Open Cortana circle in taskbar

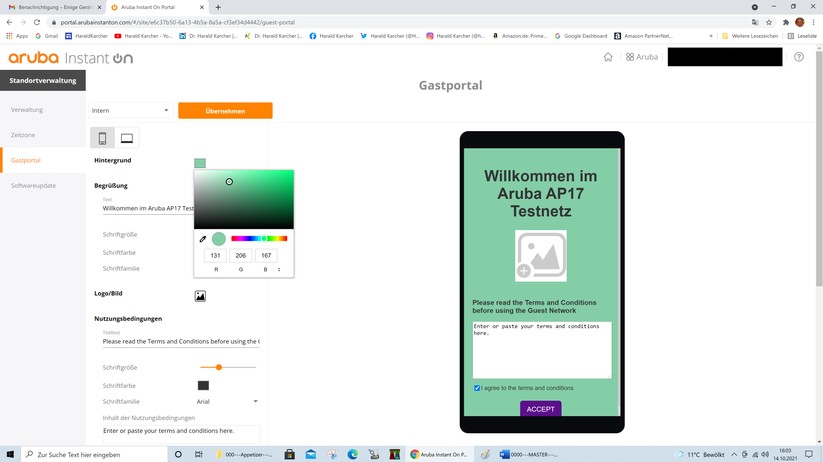click(x=178, y=455)
